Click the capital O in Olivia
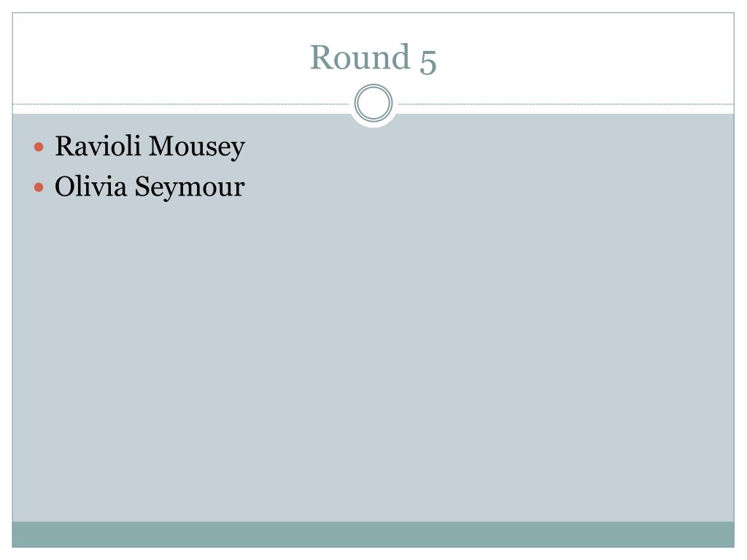This screenshot has height=560, width=747. click(66, 186)
